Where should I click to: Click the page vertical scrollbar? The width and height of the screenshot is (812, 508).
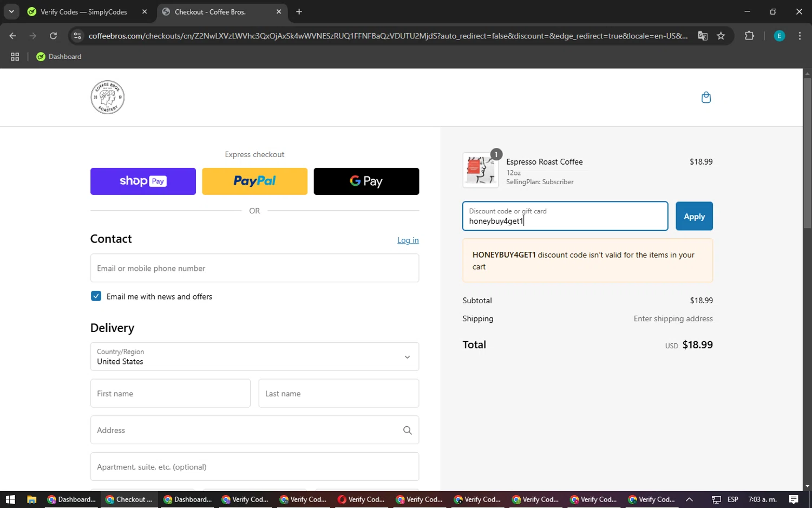(807, 153)
